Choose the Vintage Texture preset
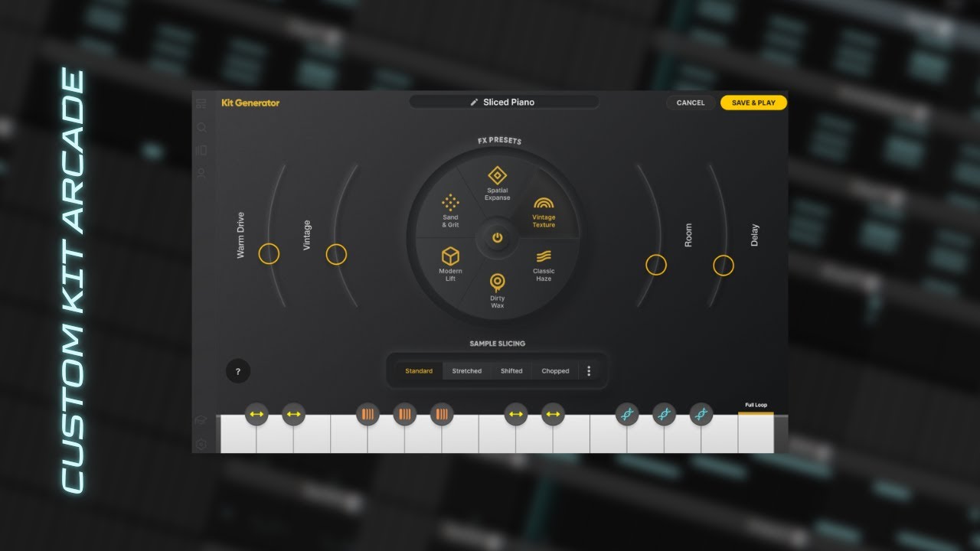Image resolution: width=980 pixels, height=551 pixels. click(x=544, y=213)
